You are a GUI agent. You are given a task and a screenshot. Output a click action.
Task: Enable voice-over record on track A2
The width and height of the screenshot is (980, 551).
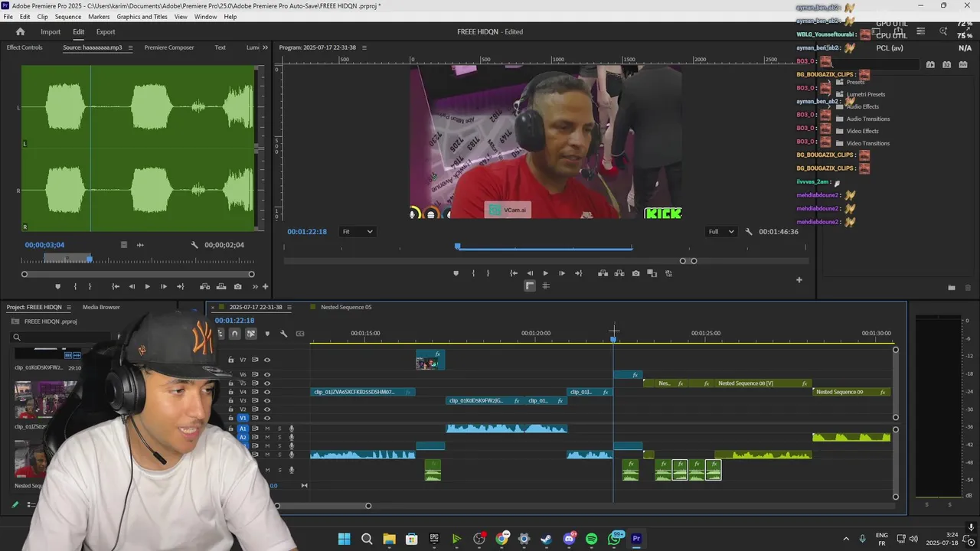point(291,437)
